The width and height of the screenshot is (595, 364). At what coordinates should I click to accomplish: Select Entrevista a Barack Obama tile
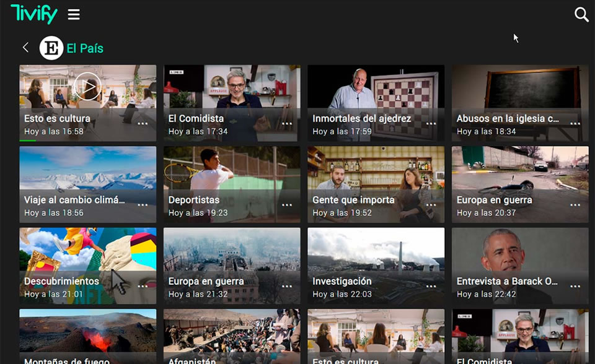click(x=519, y=260)
